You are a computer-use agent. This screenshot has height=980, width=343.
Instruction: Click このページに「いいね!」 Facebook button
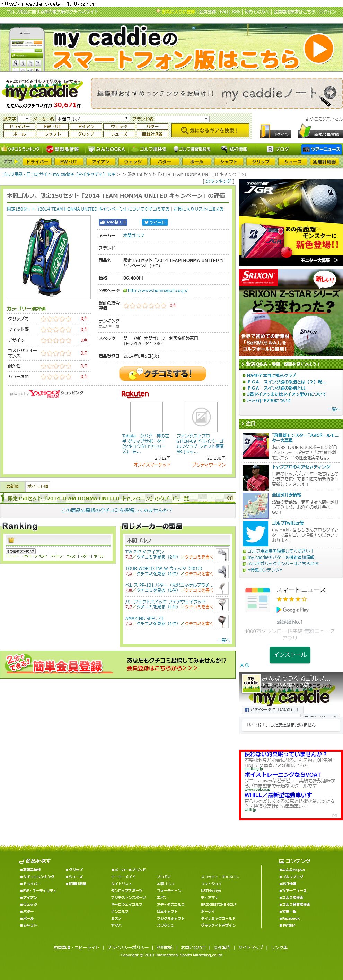point(272,709)
